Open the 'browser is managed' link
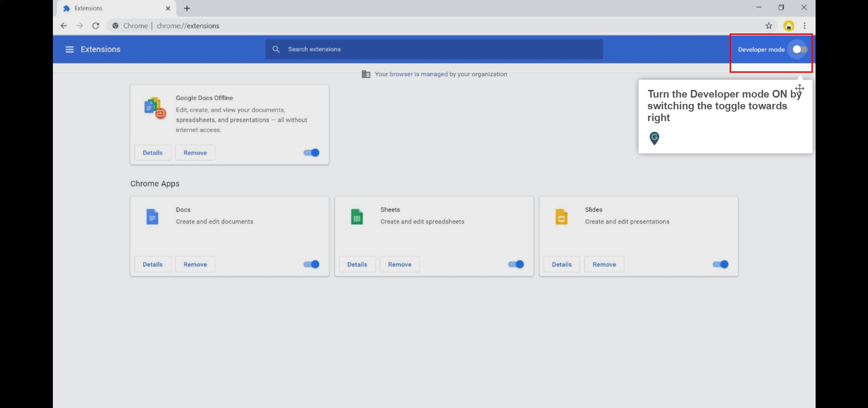This screenshot has height=408, width=868. point(419,74)
